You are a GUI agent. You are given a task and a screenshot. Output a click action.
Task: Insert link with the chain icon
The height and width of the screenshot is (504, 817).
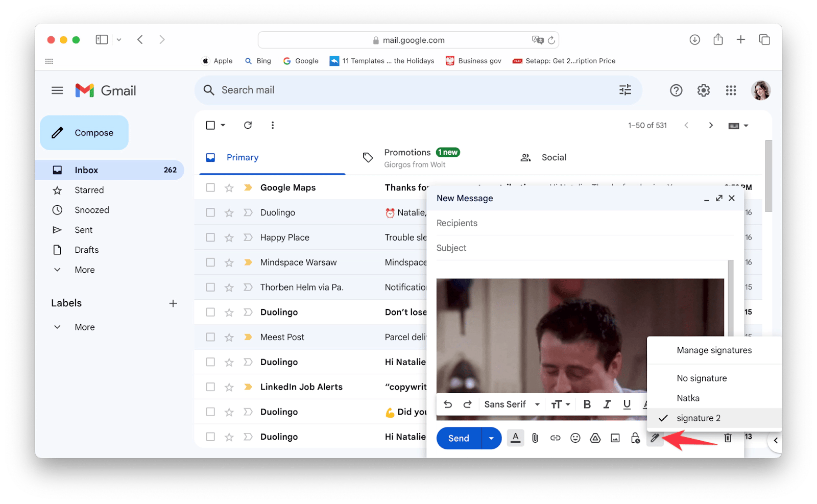point(555,438)
